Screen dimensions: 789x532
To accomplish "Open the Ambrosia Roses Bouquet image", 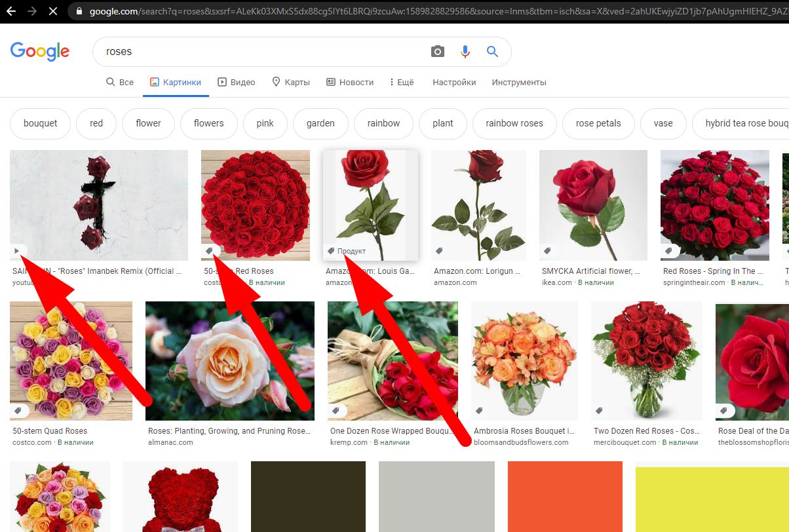I will tap(524, 360).
